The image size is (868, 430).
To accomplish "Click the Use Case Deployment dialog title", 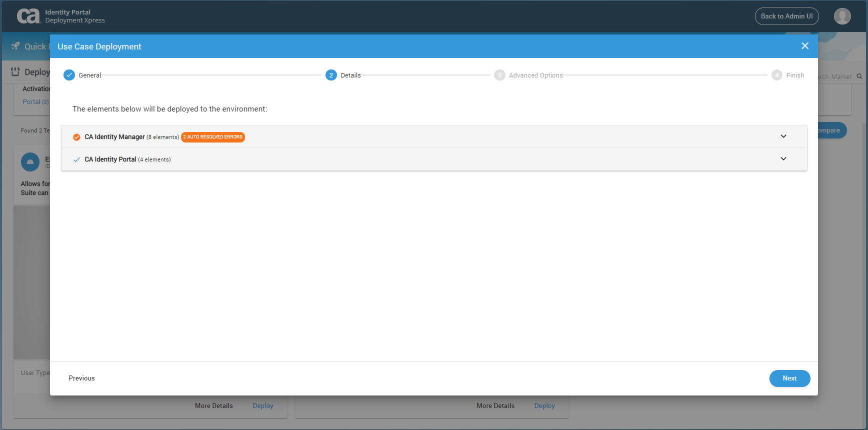I will point(99,46).
